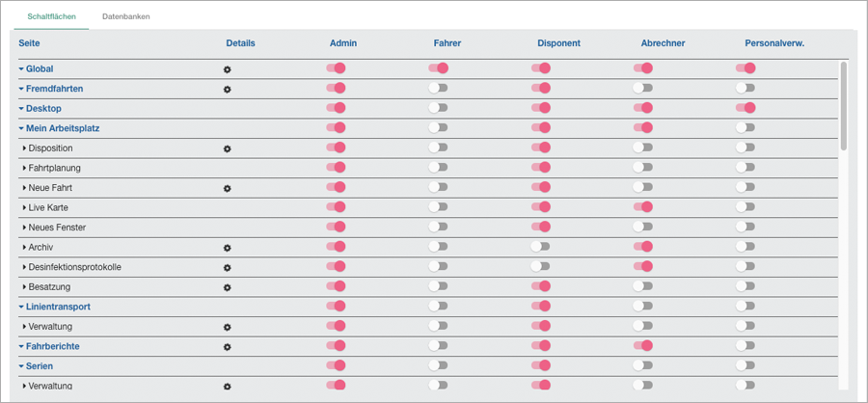Open details gear for Global row
The height and width of the screenshot is (403, 868).
tap(227, 69)
